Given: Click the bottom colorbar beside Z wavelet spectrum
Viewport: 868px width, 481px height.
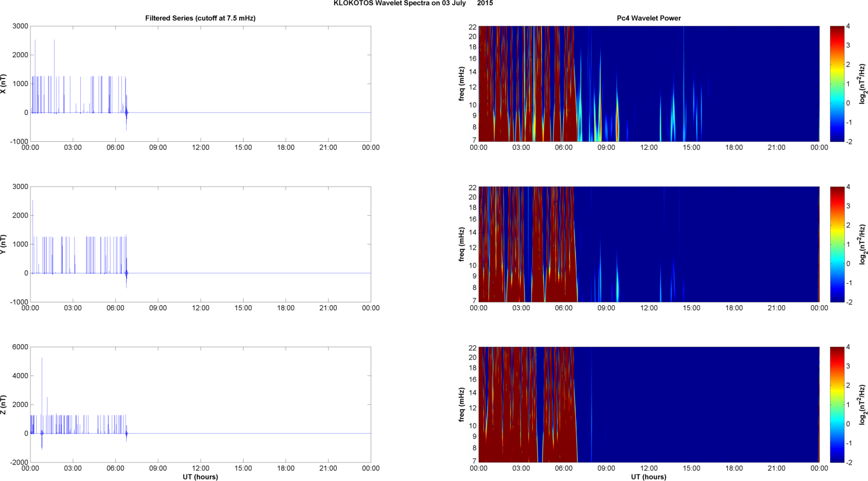Looking at the screenshot, I should point(837,405).
